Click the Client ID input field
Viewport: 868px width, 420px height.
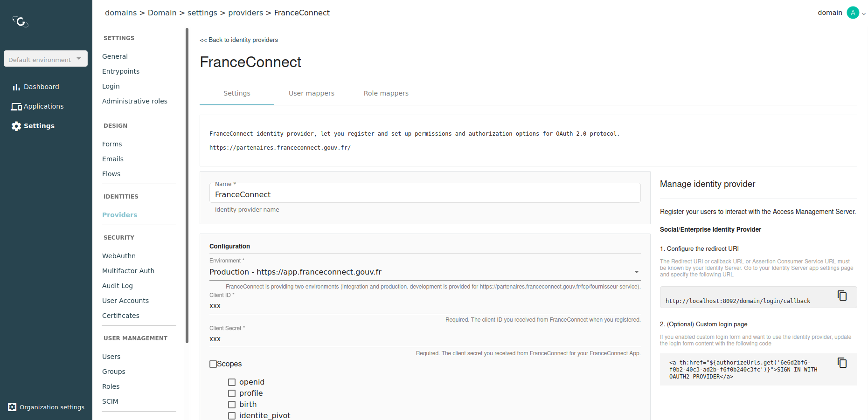[424, 306]
